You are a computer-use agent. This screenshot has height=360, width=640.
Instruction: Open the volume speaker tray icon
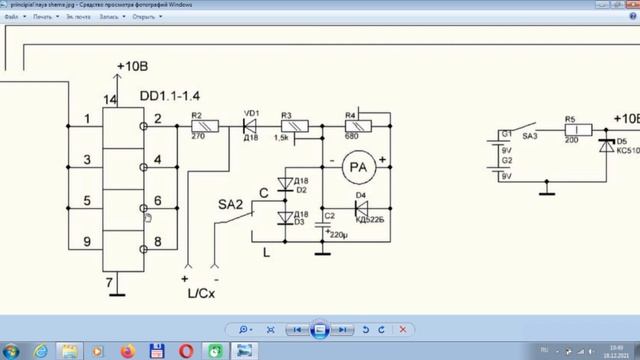coord(591,351)
